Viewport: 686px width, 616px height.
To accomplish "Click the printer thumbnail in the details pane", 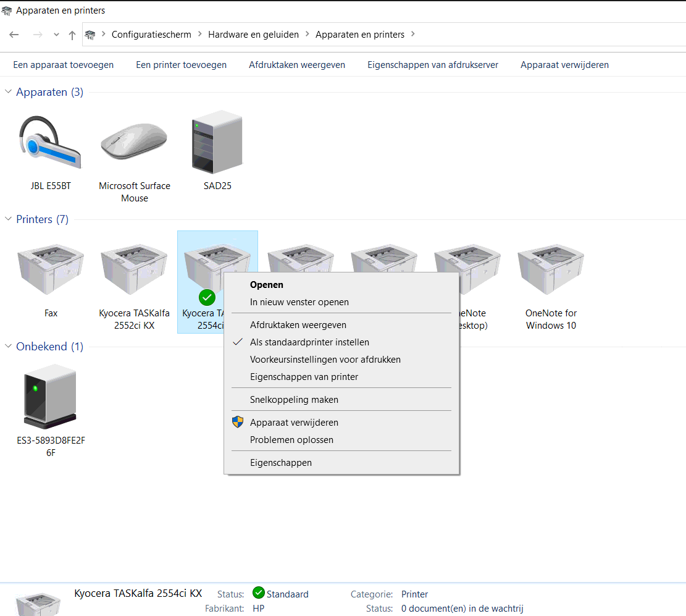I will (x=38, y=604).
